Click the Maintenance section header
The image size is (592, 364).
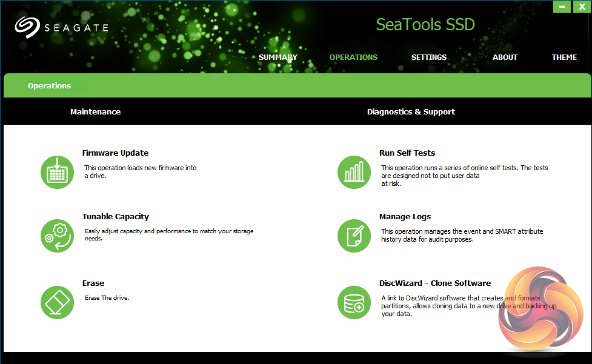point(96,111)
